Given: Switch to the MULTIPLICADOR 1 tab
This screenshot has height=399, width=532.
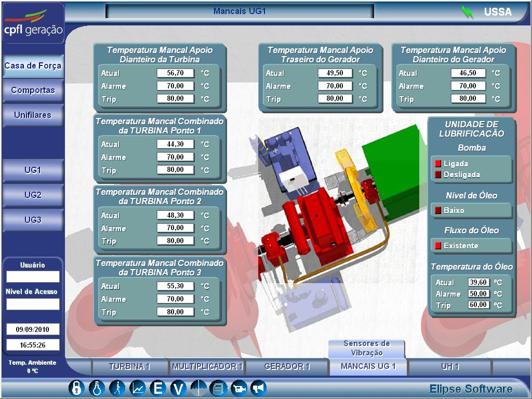Looking at the screenshot, I should [207, 366].
